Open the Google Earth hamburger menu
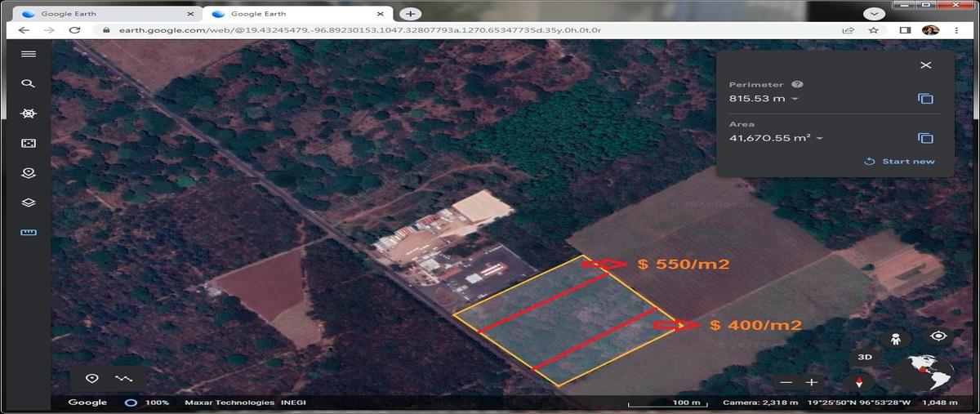The width and height of the screenshot is (980, 414). [29, 54]
